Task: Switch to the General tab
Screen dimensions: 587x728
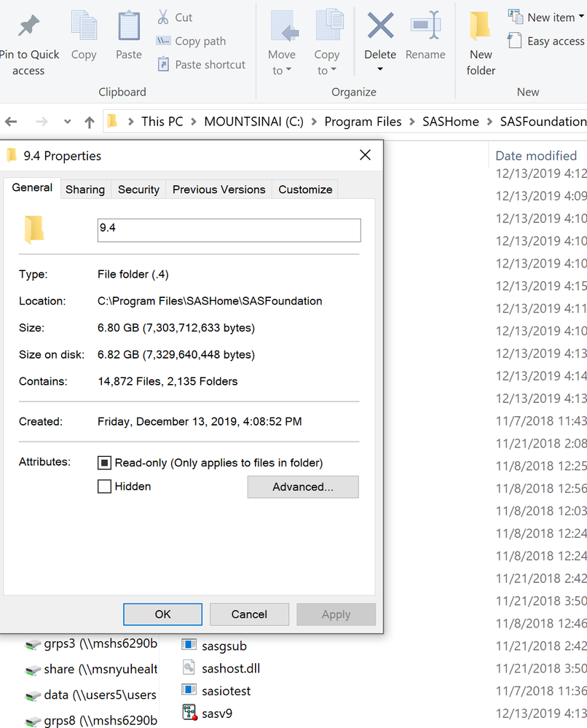Action: 32,187
